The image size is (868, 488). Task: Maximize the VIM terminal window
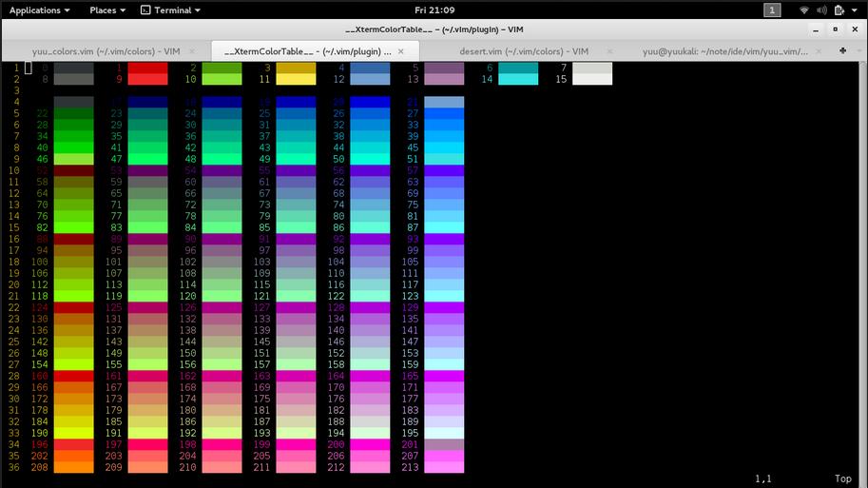click(836, 29)
